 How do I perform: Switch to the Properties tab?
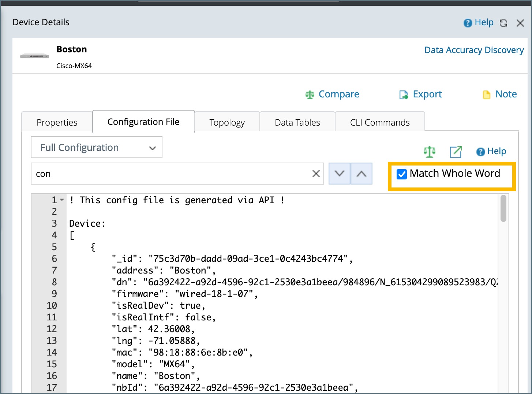[57, 122]
